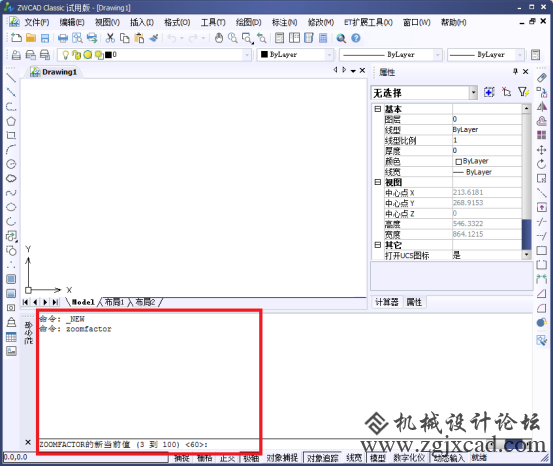Copy selection with the Copy icon

click(x=124, y=38)
